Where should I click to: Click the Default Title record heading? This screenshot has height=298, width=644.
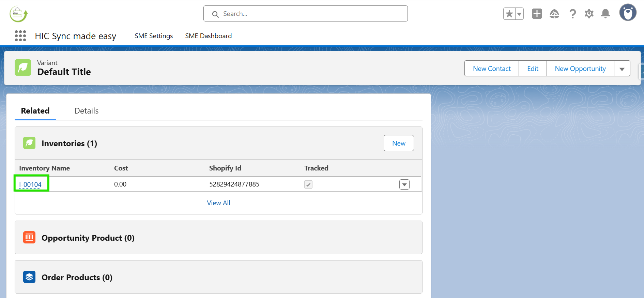64,72
